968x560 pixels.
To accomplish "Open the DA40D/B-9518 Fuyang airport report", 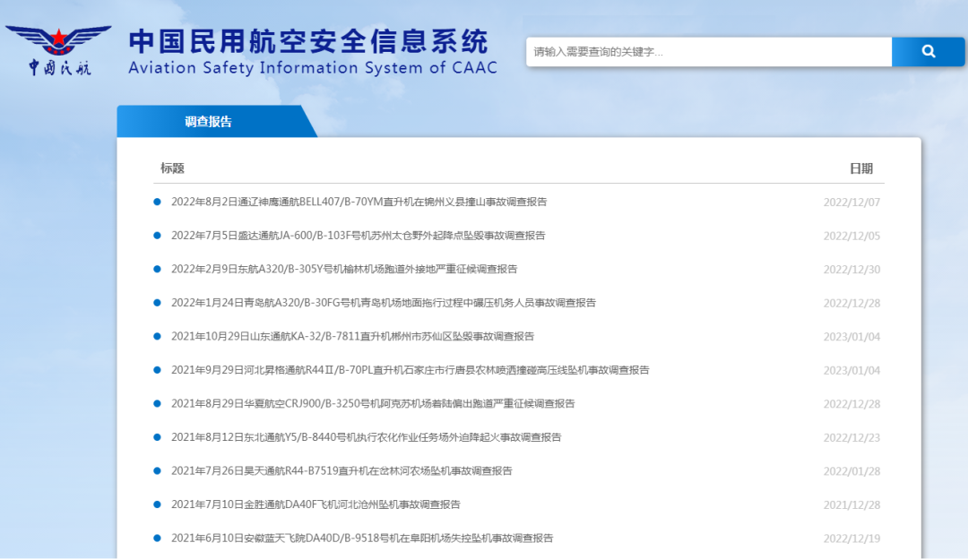I will (x=362, y=538).
